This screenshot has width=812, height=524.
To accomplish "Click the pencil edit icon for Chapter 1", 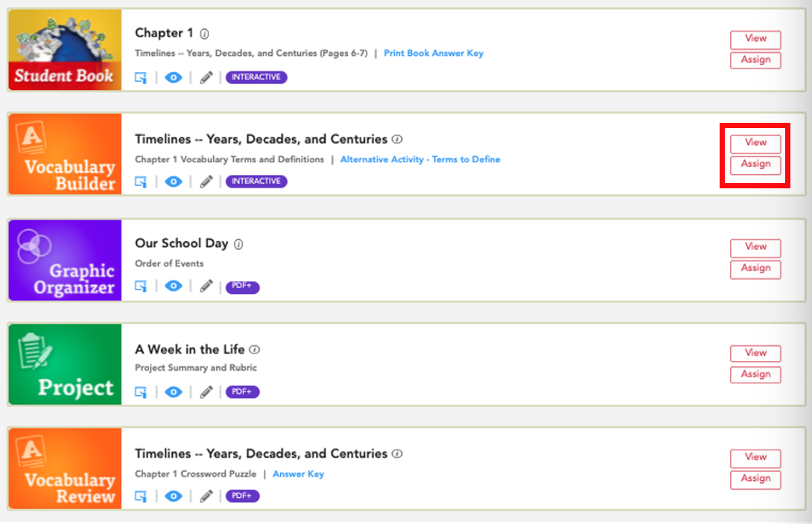I will click(x=206, y=77).
